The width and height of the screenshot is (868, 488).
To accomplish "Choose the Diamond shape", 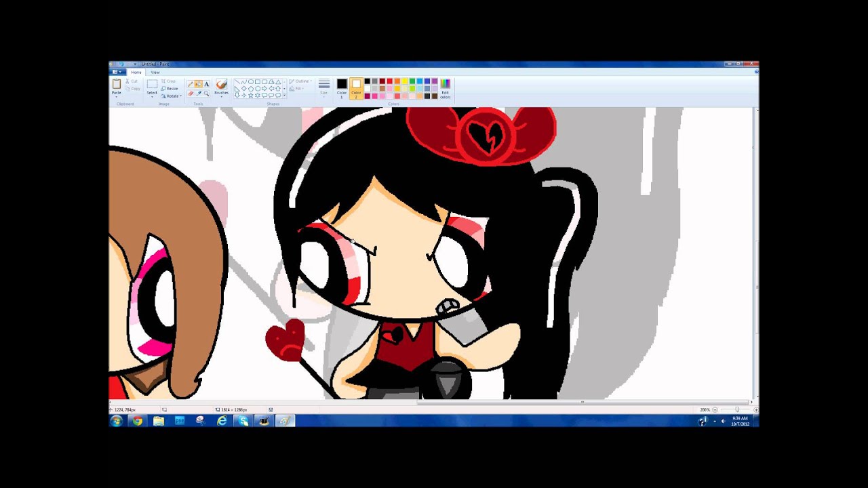I will point(244,88).
